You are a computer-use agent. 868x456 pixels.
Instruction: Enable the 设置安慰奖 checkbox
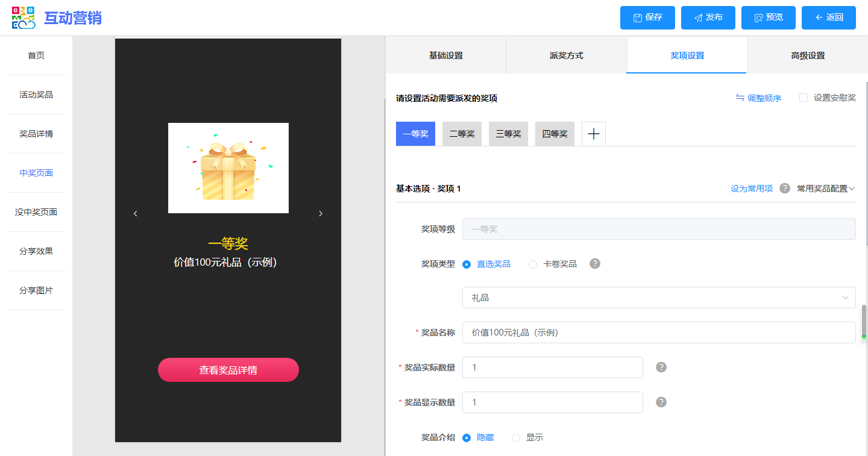pos(804,98)
